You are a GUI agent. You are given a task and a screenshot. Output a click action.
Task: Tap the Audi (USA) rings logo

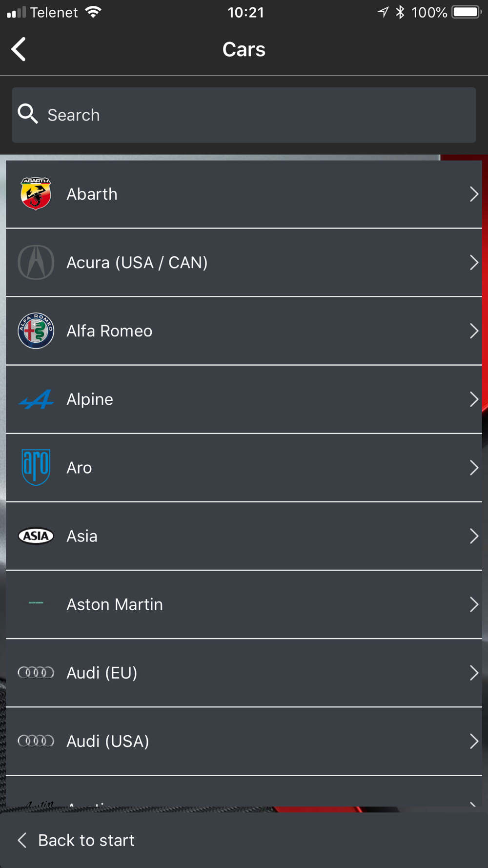click(x=36, y=741)
